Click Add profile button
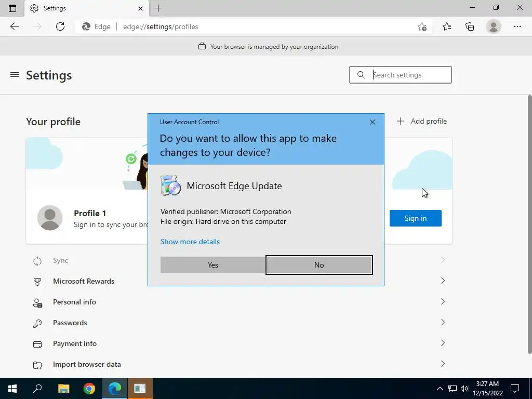Viewport: 532px width, 399px height. pyautogui.click(x=422, y=121)
